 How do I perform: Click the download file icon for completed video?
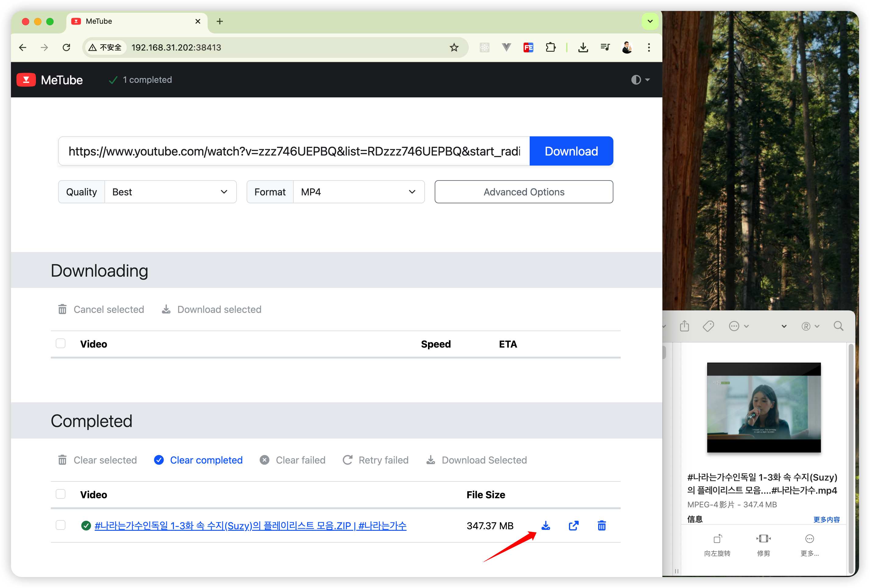[546, 526]
